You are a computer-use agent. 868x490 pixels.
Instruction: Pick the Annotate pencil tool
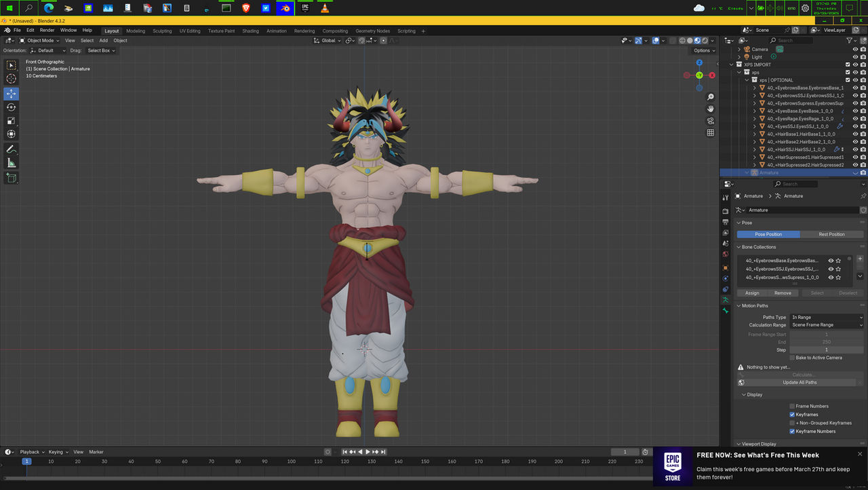[11, 149]
